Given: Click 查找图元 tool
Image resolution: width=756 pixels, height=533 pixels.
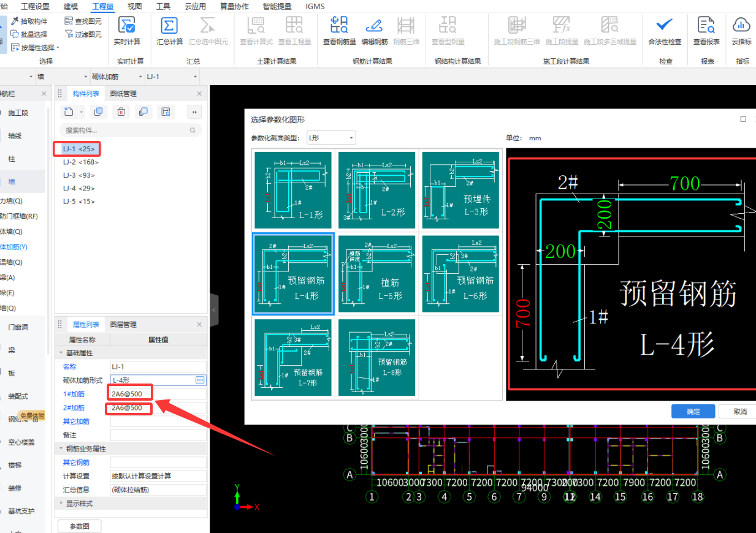Looking at the screenshot, I should 83,21.
